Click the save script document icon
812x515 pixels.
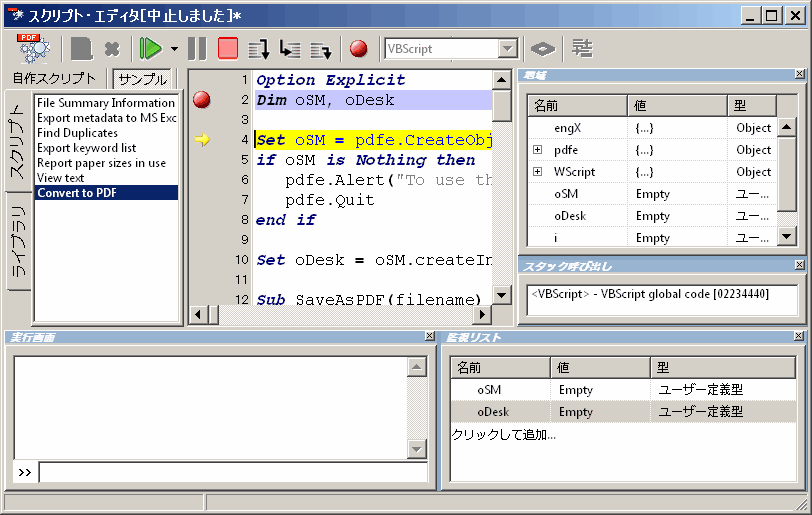point(81,49)
